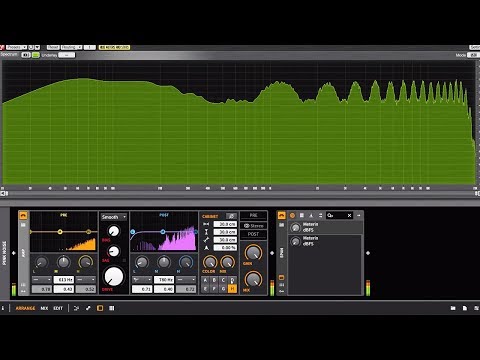Image resolution: width=480 pixels, height=360 pixels.
Task: Click the cabinet height value field
Action: point(225,232)
